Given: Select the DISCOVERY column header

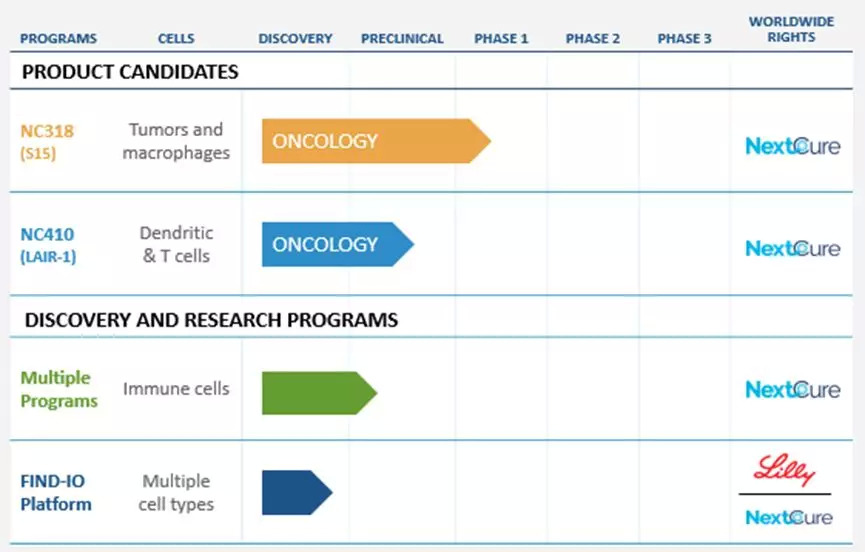Looking at the screenshot, I should (x=295, y=39).
